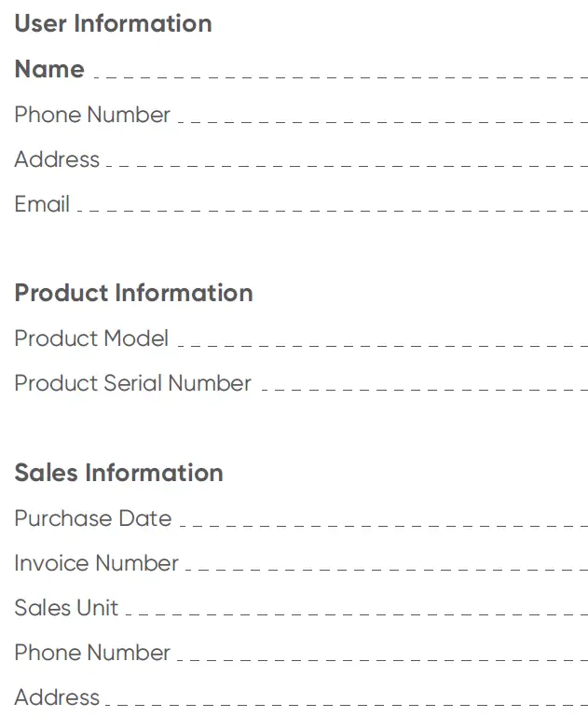Click the Invoice Number blank line
This screenshot has height=717, width=588.
click(386, 567)
